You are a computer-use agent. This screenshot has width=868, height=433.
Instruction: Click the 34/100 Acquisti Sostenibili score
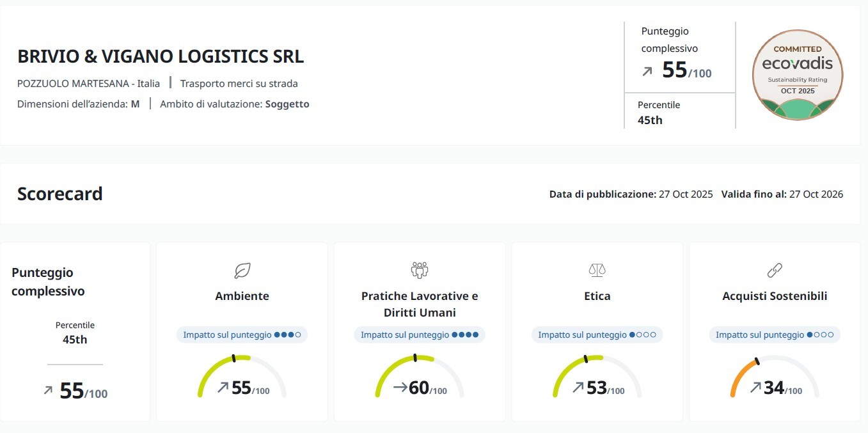pos(783,388)
